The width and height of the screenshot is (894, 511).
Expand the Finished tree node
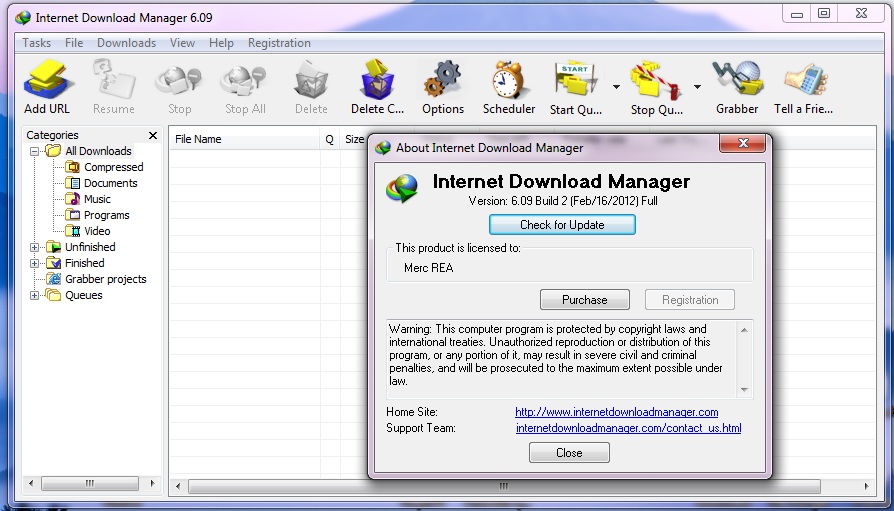[34, 263]
